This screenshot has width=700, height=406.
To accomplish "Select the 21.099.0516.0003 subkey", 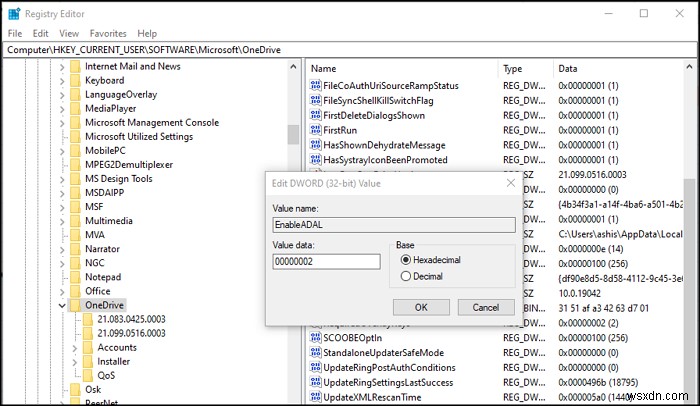I will 131,333.
